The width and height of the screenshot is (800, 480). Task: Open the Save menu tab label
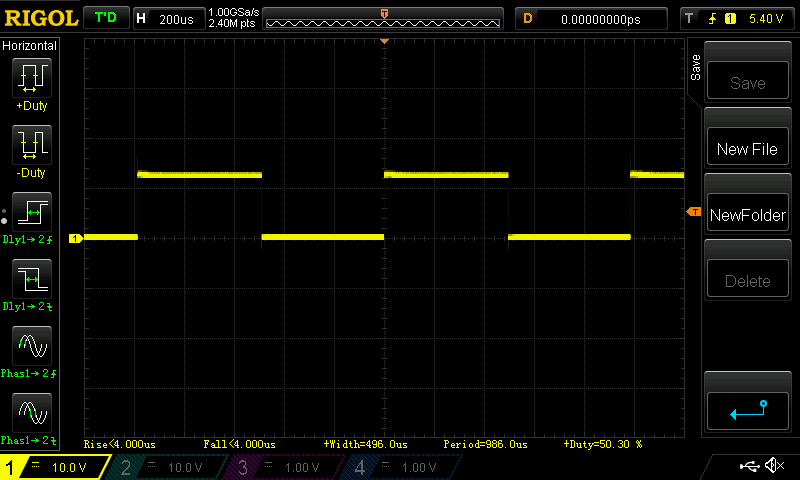(x=695, y=68)
